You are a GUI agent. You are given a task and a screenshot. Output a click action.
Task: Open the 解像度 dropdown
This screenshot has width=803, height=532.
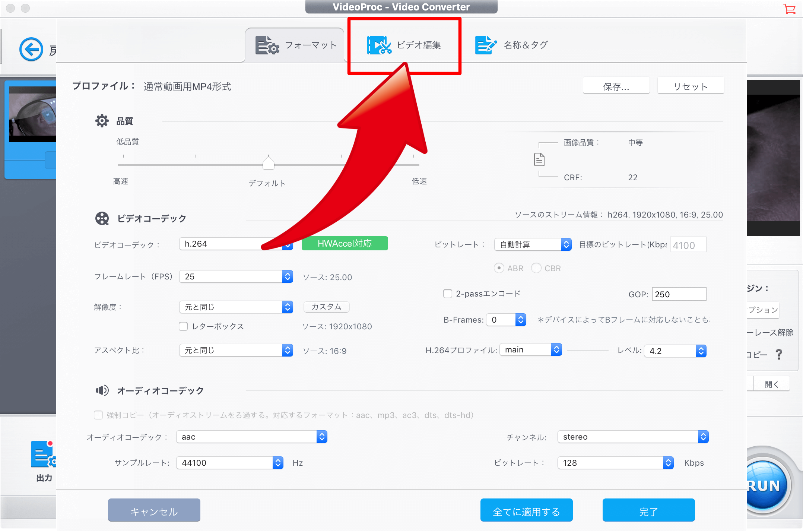[x=236, y=307]
